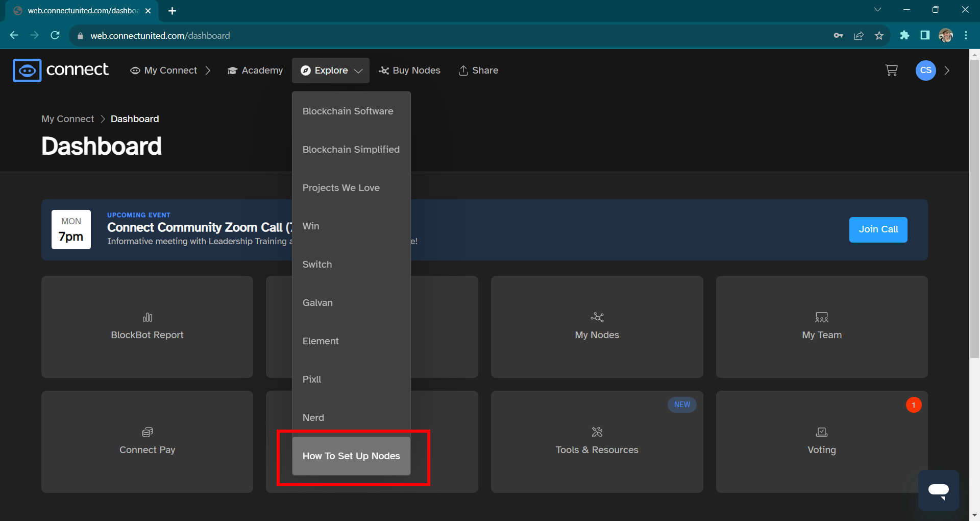980x521 pixels.
Task: Expand My Connect chevron
Action: pos(208,70)
